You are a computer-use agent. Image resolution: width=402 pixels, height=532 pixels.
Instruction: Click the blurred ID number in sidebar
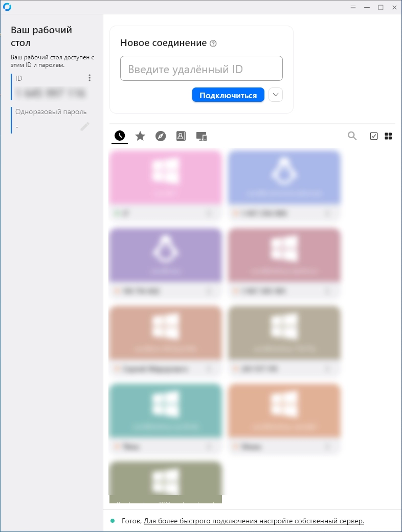click(51, 93)
